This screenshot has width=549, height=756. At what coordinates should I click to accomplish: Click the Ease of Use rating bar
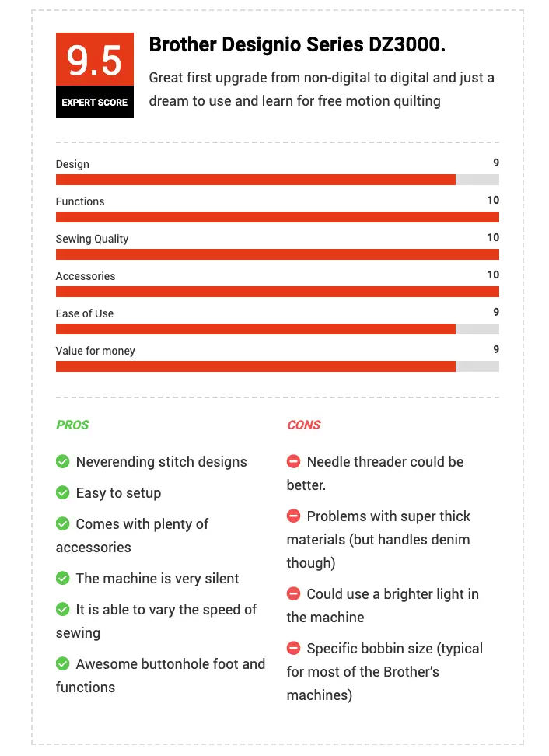[x=277, y=329]
